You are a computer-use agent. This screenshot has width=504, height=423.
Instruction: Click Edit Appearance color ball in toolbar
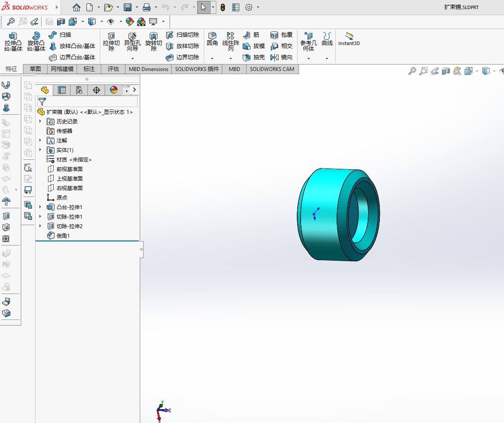click(130, 22)
